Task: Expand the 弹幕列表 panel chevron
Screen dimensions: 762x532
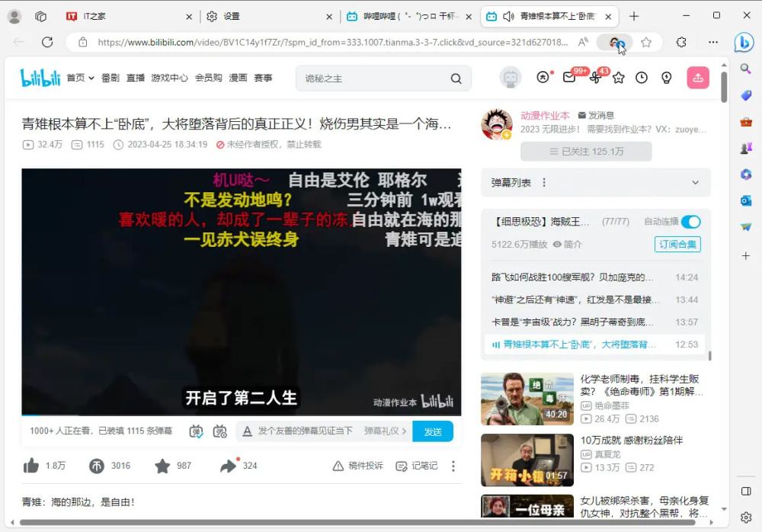Action: (x=696, y=183)
